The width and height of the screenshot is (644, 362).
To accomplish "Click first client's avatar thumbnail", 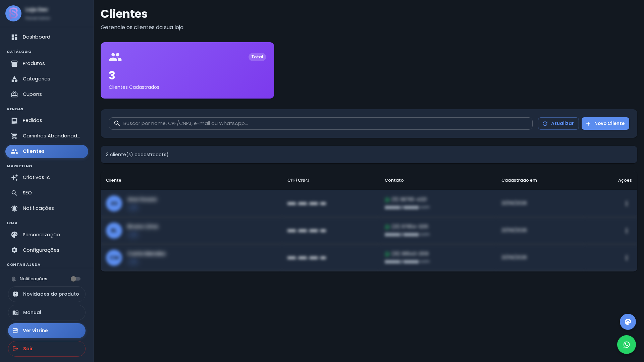I will click(x=114, y=203).
